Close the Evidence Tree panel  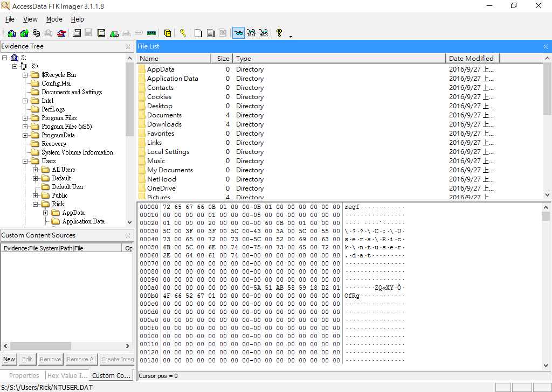coord(128,46)
